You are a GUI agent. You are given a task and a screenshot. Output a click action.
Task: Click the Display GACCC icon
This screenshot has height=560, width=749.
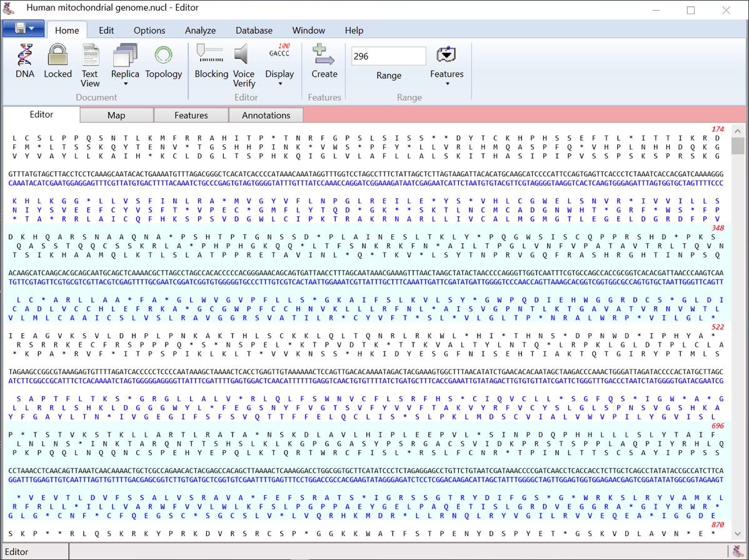[279, 54]
